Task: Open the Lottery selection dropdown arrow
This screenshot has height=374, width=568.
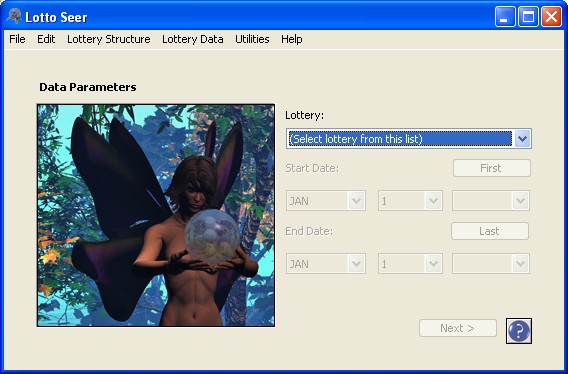Action: point(522,138)
